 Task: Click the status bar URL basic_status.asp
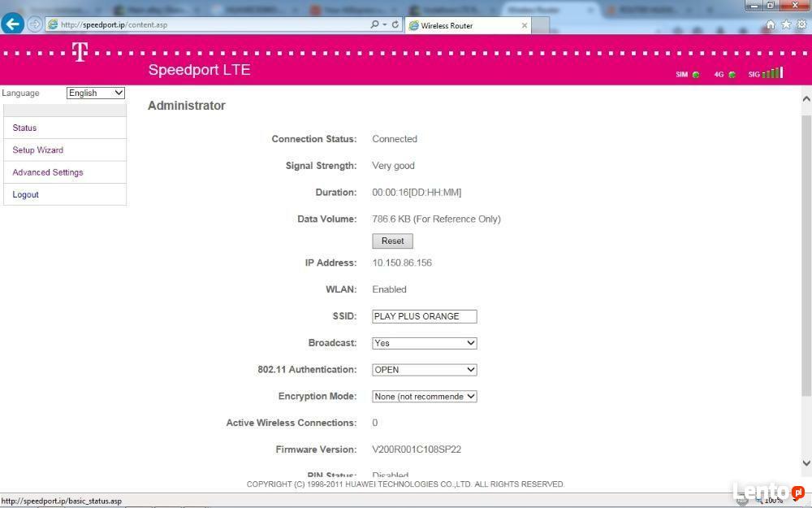pos(62,501)
